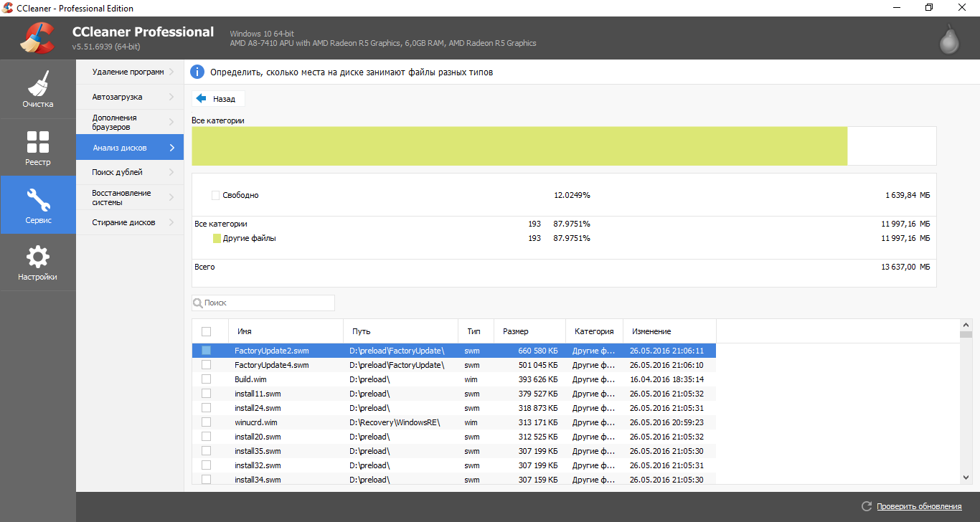Select the Другие файлы category row
The image size is (980, 522).
pos(564,238)
